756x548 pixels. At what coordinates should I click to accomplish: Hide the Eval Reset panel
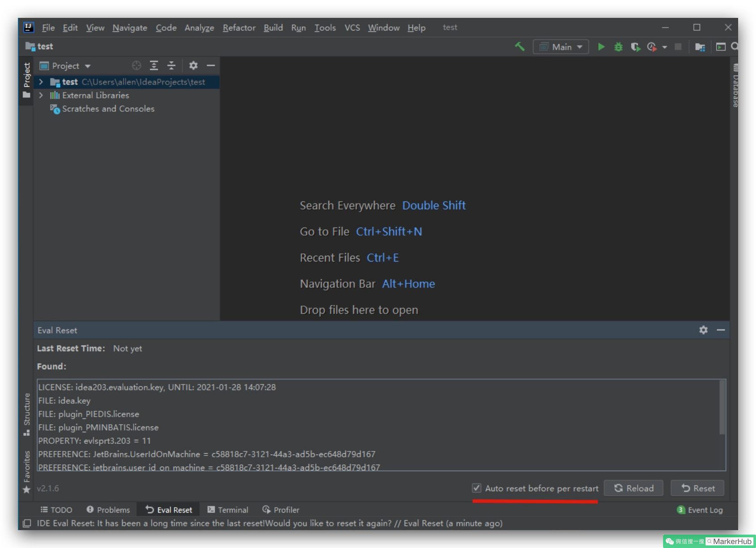721,330
